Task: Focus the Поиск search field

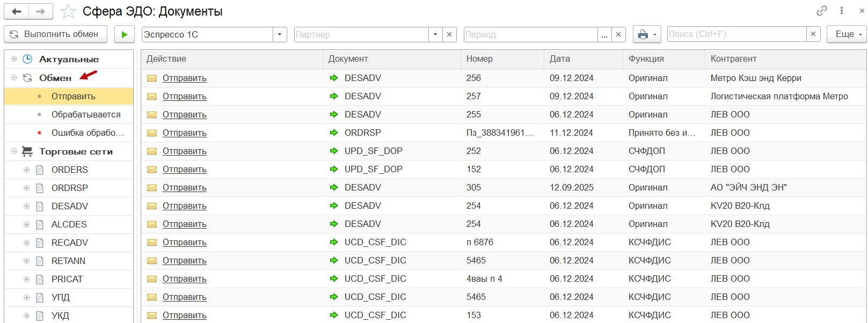Action: 736,34
